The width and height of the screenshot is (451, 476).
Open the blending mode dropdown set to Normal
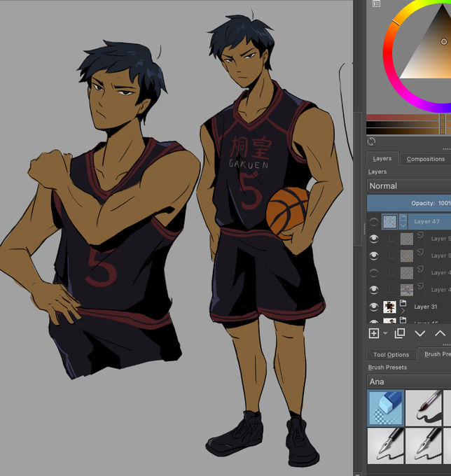409,185
